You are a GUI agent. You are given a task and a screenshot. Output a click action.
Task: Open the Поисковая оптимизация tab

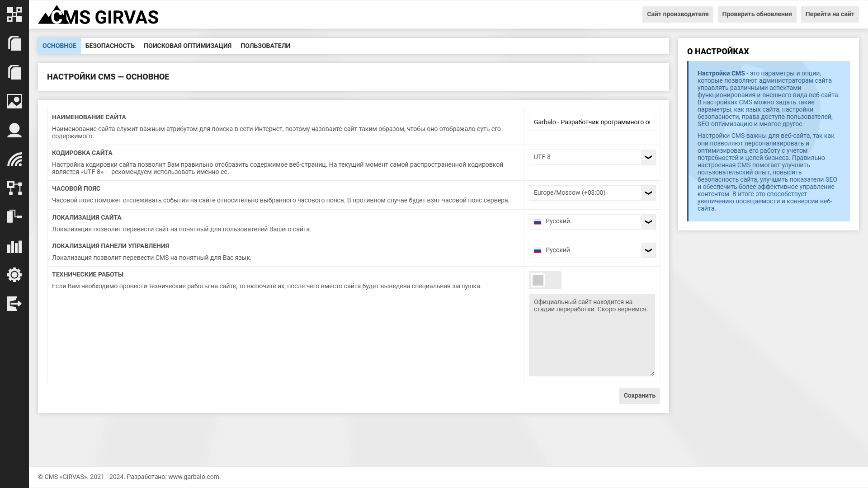point(187,46)
